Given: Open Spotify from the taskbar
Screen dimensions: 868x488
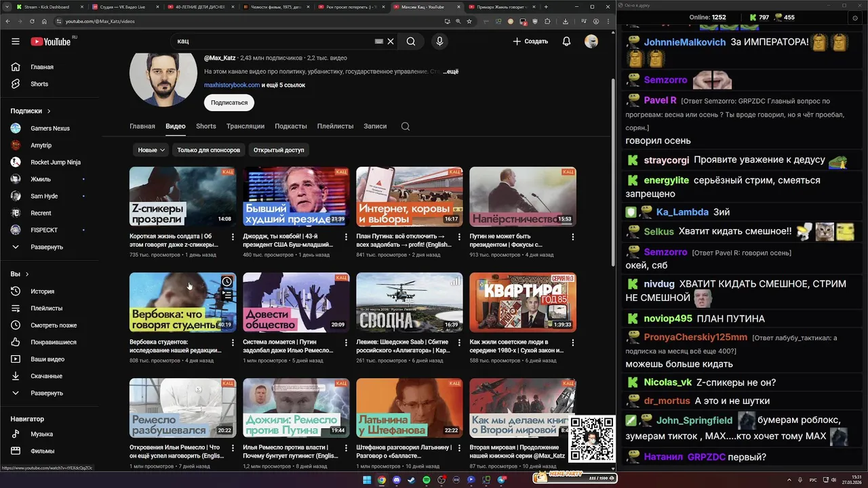Looking at the screenshot, I should (427, 480).
